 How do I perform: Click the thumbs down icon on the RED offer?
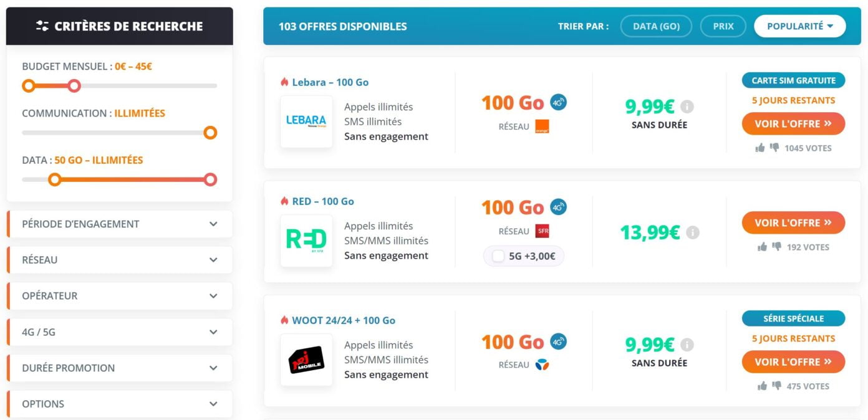tap(778, 247)
